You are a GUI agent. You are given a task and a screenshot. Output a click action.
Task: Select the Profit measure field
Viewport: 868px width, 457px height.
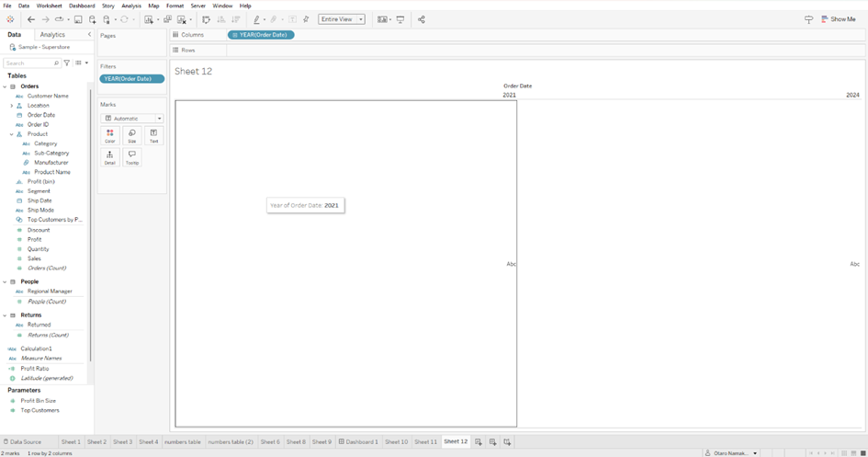tap(34, 239)
